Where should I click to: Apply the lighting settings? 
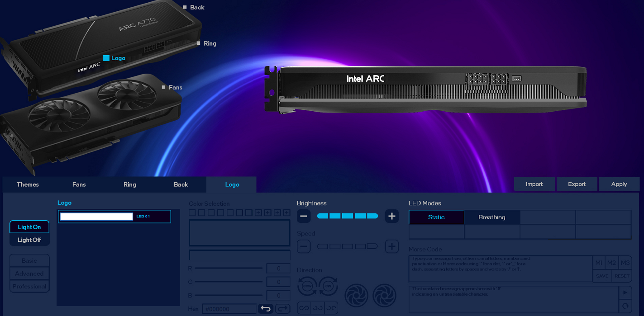pos(619,184)
